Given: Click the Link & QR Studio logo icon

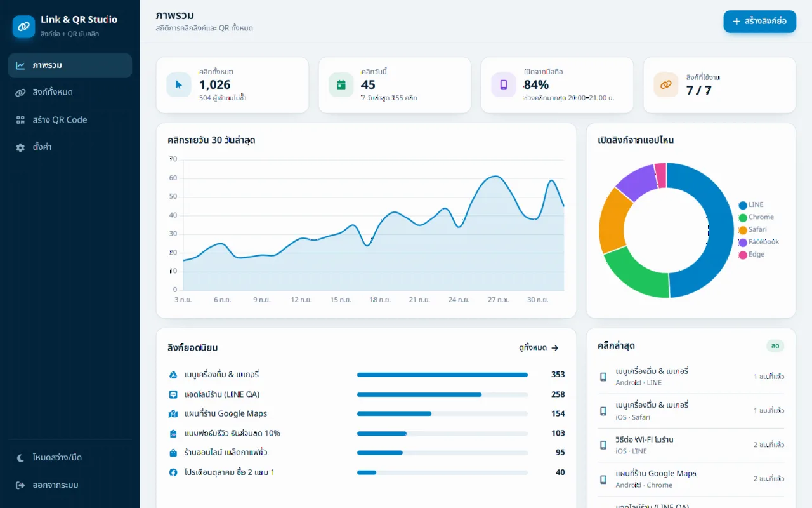Looking at the screenshot, I should point(24,27).
